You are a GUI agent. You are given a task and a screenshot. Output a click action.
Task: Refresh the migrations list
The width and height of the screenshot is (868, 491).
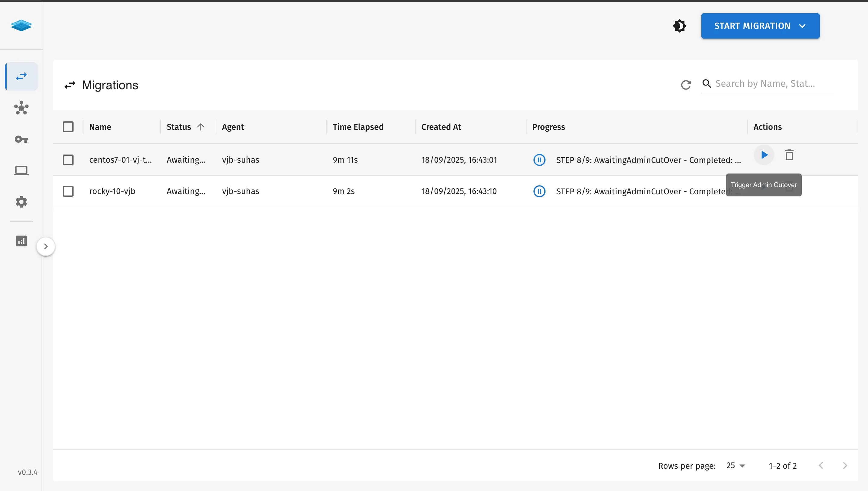pos(685,85)
